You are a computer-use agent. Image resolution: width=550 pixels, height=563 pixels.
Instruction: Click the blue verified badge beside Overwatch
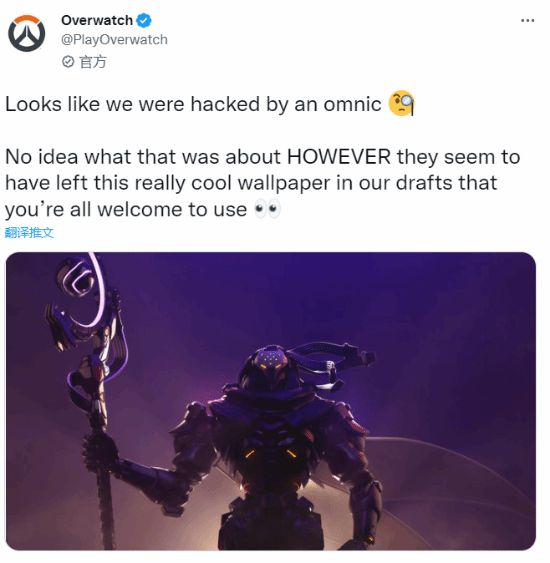click(x=144, y=20)
